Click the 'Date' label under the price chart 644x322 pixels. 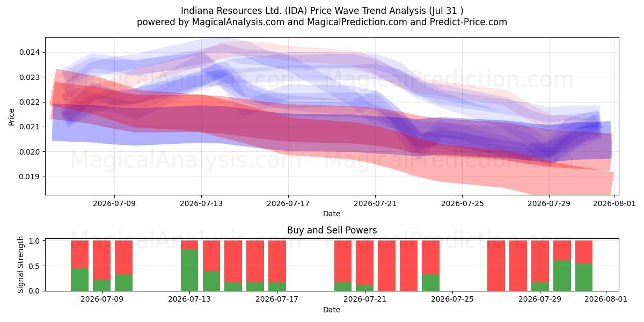[x=332, y=214]
